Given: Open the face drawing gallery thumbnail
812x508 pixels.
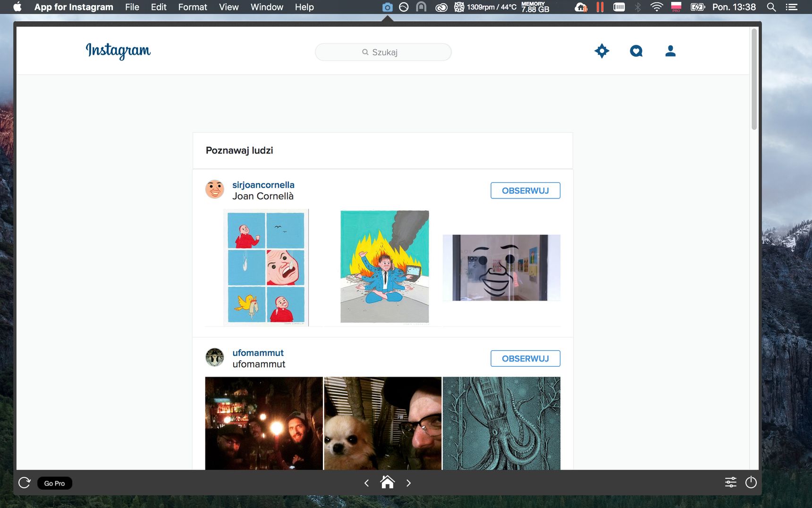Looking at the screenshot, I should click(501, 267).
